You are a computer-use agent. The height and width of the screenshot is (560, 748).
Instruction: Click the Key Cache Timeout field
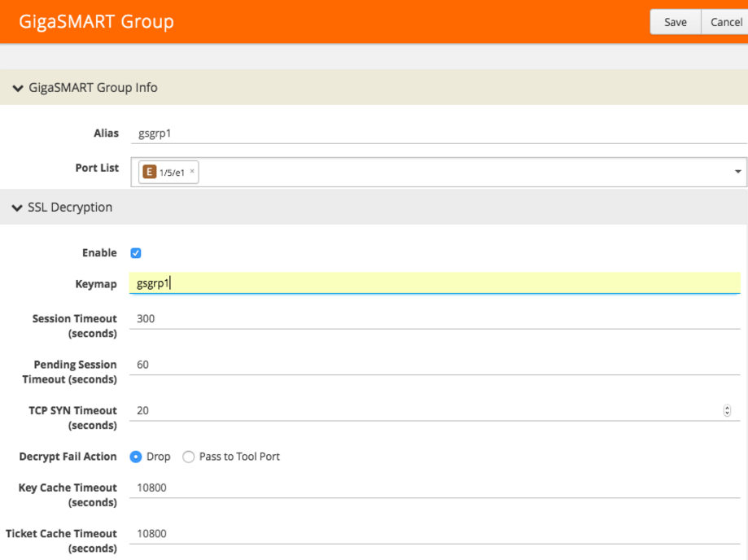(x=440, y=488)
